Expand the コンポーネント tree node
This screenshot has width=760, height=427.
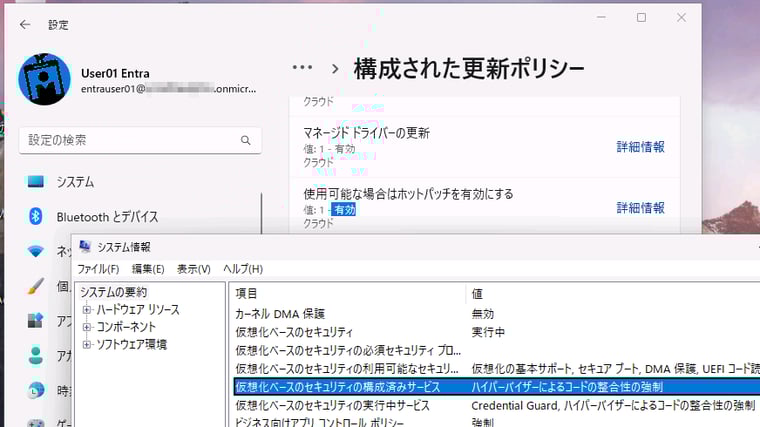[x=87, y=327]
